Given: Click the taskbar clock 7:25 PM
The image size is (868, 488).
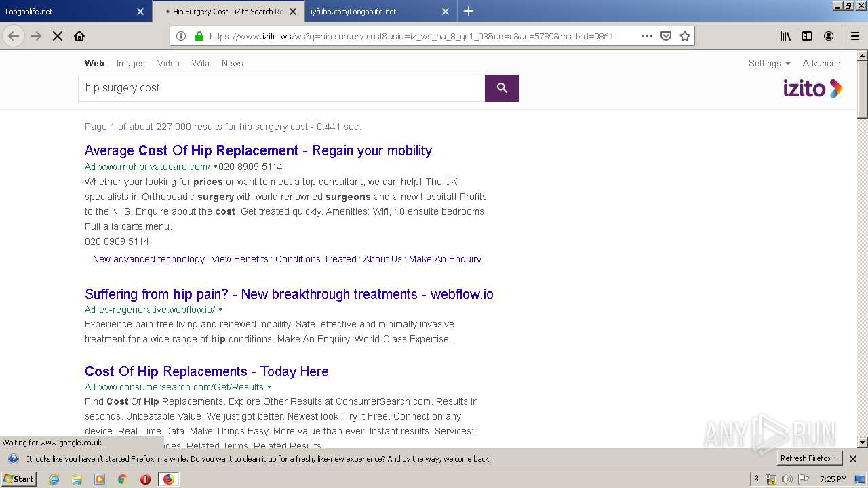Looking at the screenshot, I should click(x=833, y=479).
